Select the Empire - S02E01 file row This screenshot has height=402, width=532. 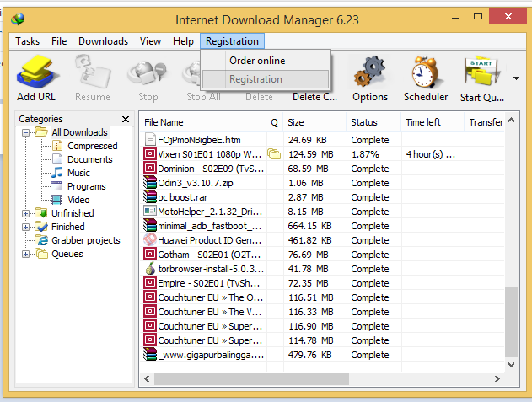(x=322, y=283)
